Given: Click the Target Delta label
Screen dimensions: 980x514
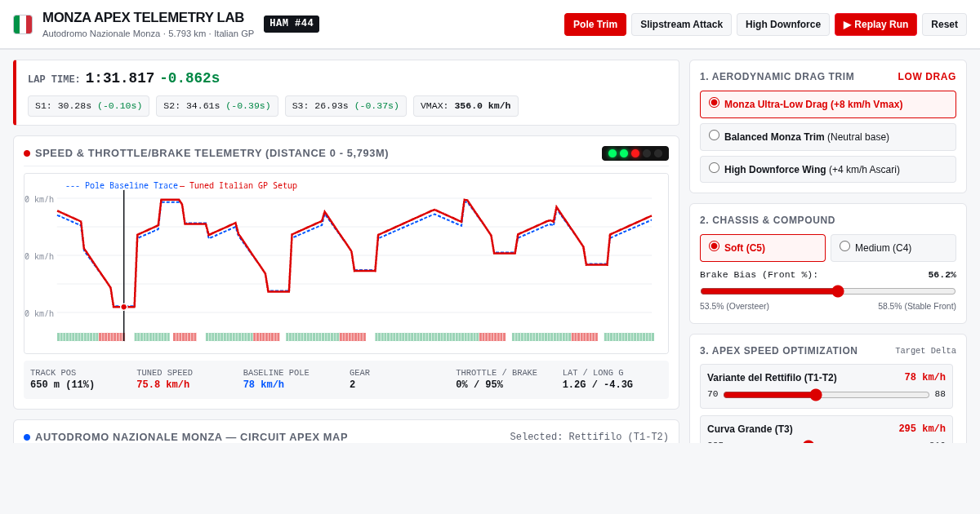Looking at the screenshot, I should tap(925, 351).
